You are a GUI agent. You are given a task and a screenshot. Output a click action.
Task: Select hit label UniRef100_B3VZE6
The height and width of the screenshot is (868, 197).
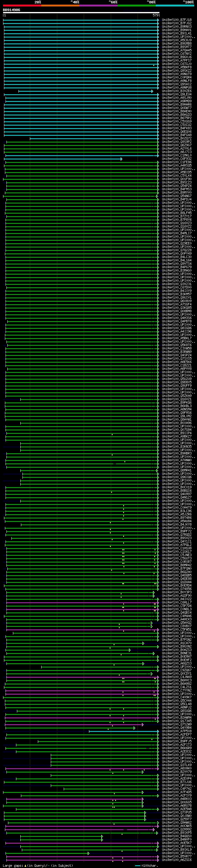pyautogui.click(x=176, y=91)
